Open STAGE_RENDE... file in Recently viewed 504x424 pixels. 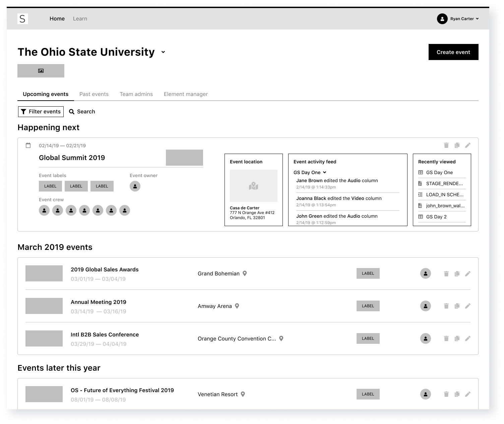pyautogui.click(x=442, y=183)
